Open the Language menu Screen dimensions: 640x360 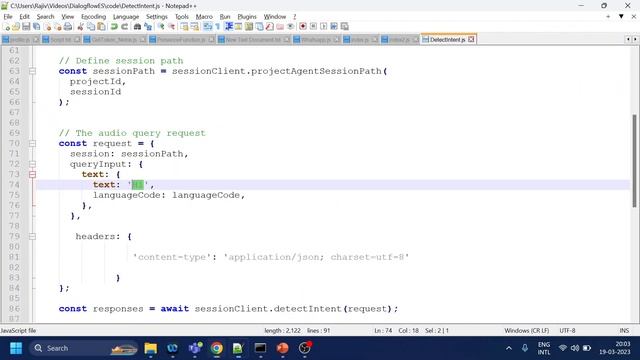coord(126,17)
